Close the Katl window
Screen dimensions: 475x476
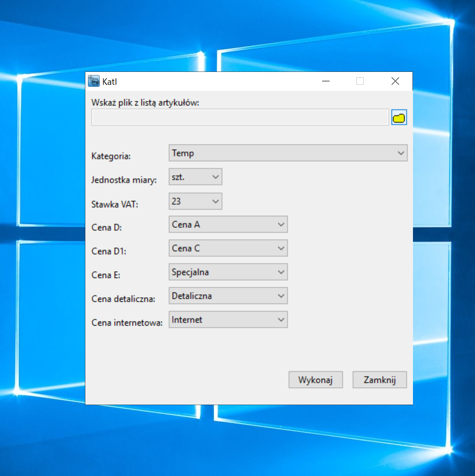pyautogui.click(x=395, y=81)
